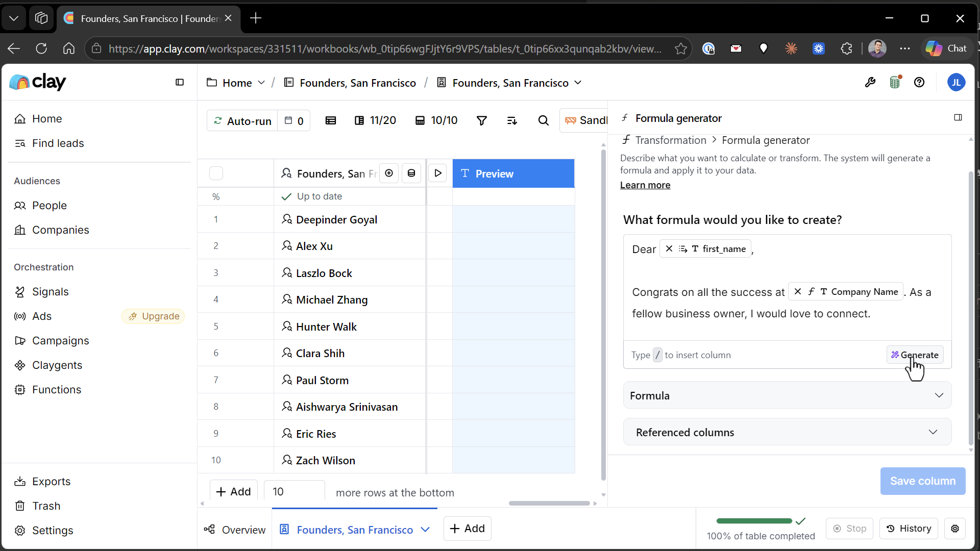
Task: Click the Transformation breadcrumb in panel
Action: click(x=671, y=140)
